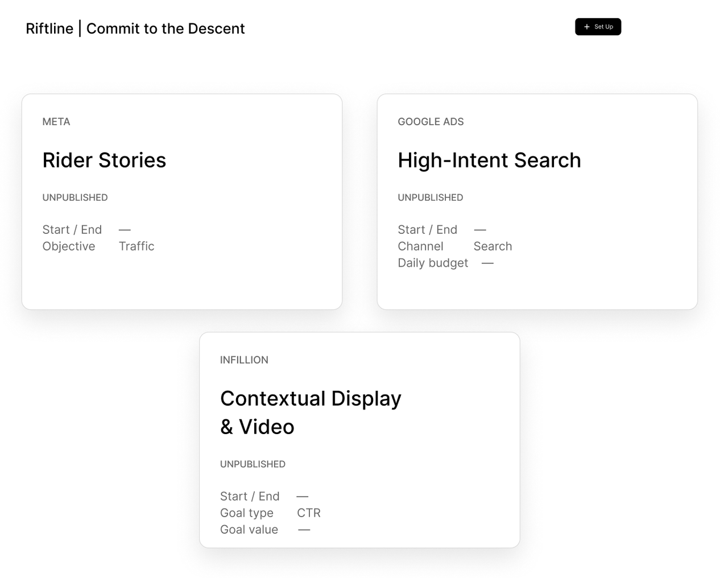Click UNPUBLISHED status on High-Intent Search card
Image resolution: width=728 pixels, height=578 pixels.
tap(431, 197)
